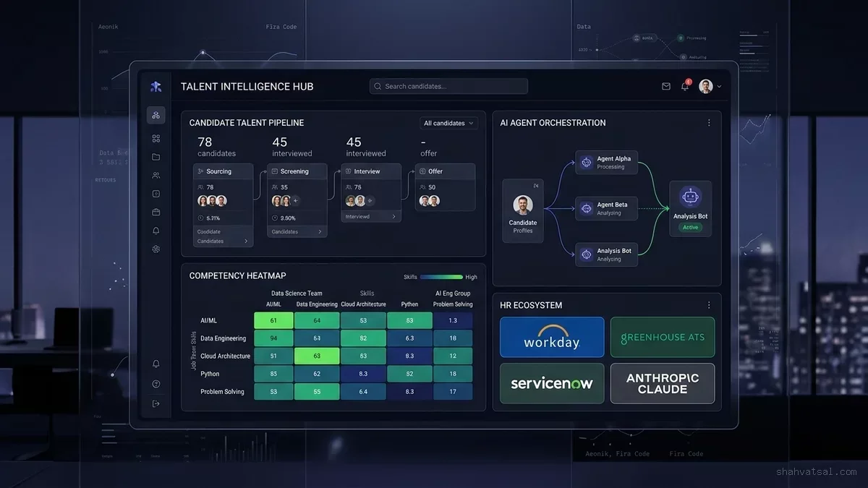868x488 pixels.
Task: Open the mail icon in the header
Action: (x=666, y=87)
